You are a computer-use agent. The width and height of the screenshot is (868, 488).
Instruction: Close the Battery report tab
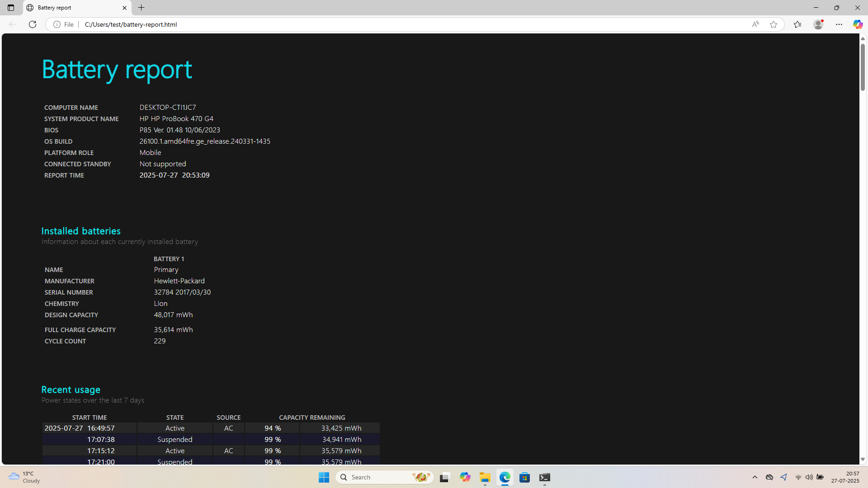tap(125, 8)
